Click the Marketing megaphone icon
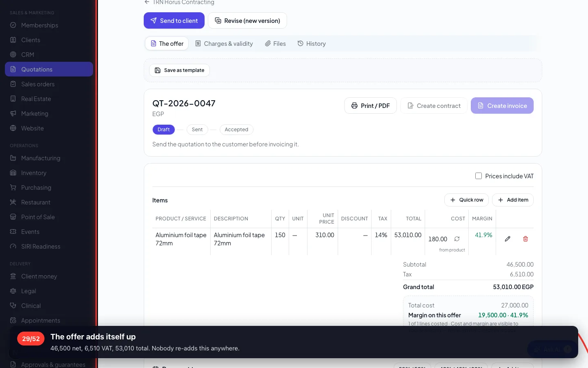The image size is (588, 368). 13,114
